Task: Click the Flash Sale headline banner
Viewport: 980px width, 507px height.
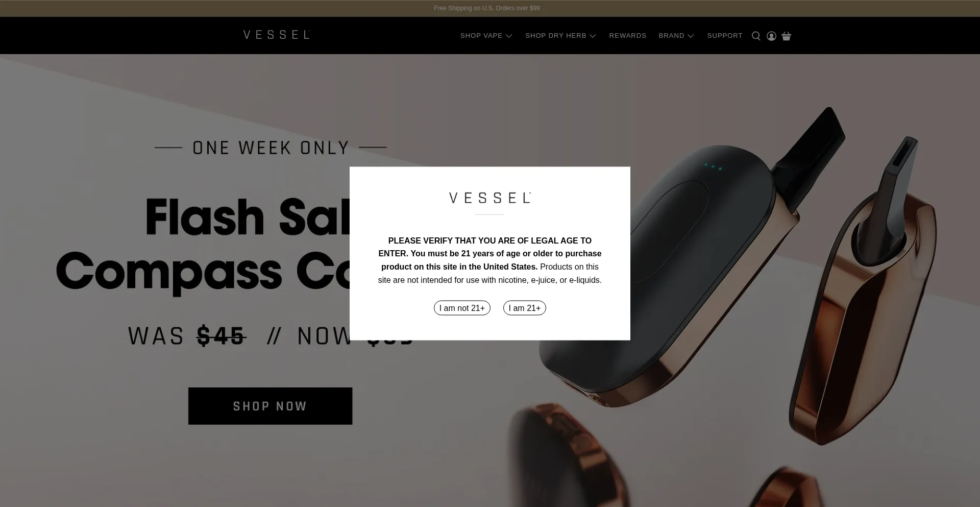Action: [x=204, y=245]
